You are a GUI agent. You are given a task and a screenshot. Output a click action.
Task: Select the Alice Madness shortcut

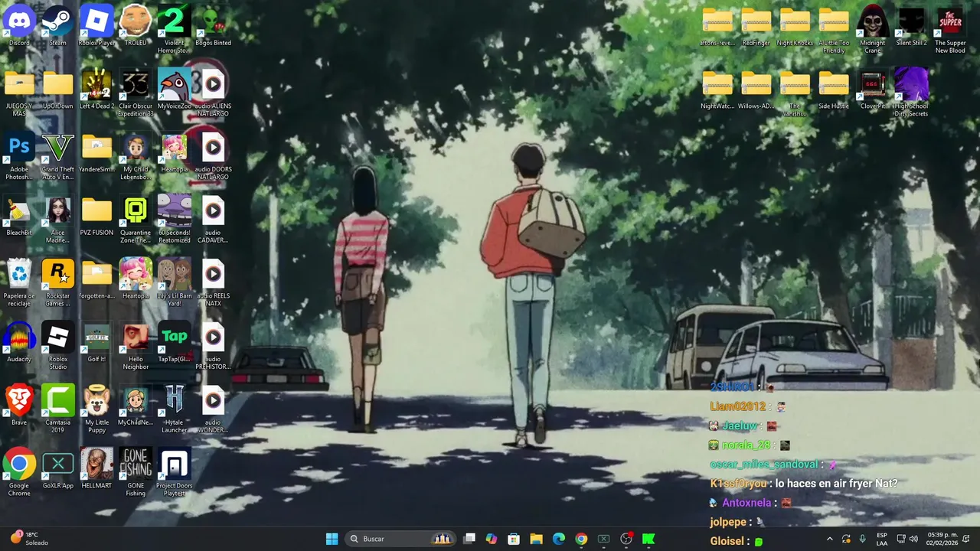coord(57,220)
